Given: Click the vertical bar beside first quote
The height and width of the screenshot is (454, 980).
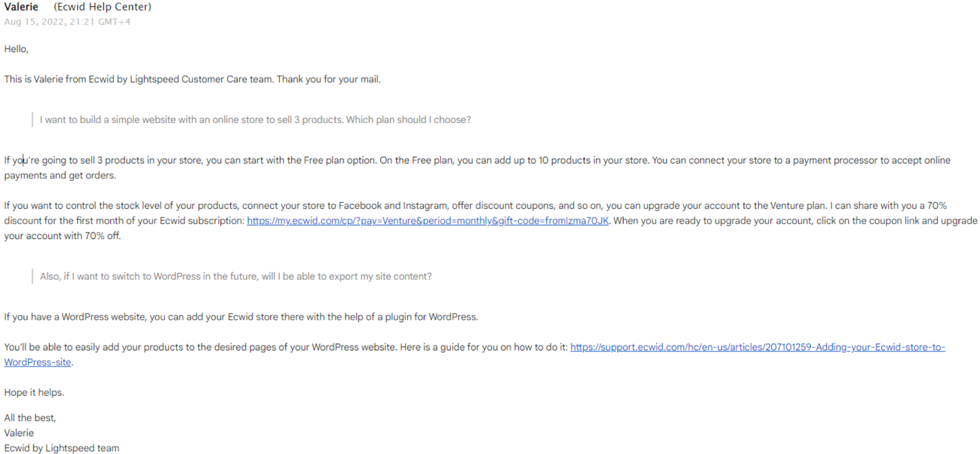Looking at the screenshot, I should (32, 119).
